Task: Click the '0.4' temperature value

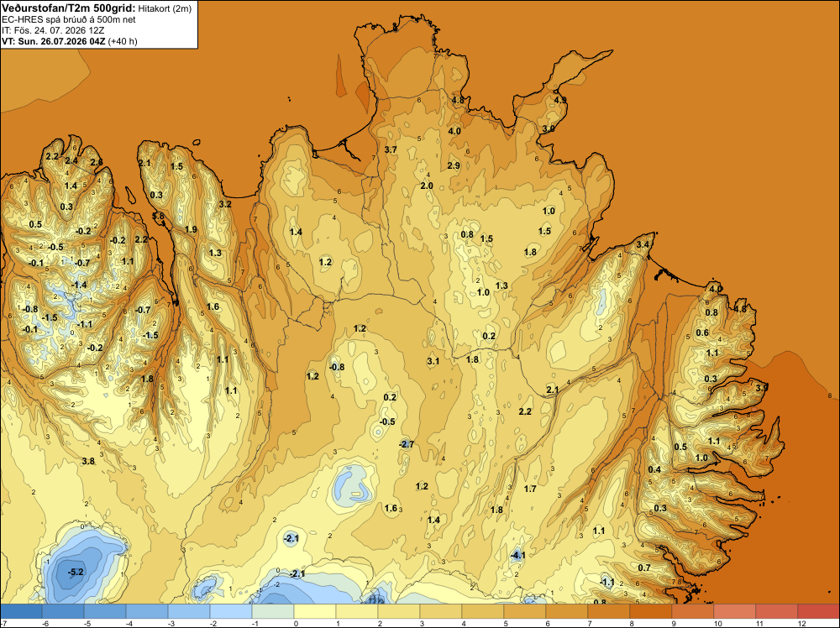Action: 654,469
